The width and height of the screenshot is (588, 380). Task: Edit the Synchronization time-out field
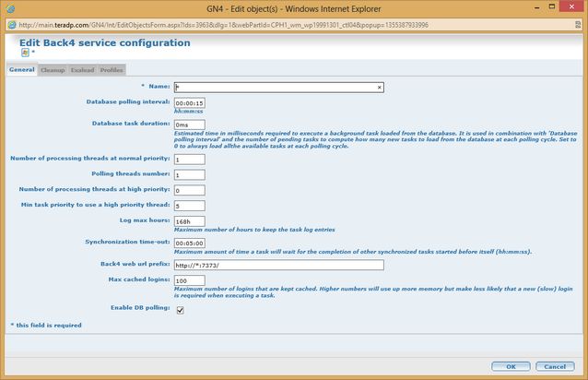tap(189, 243)
